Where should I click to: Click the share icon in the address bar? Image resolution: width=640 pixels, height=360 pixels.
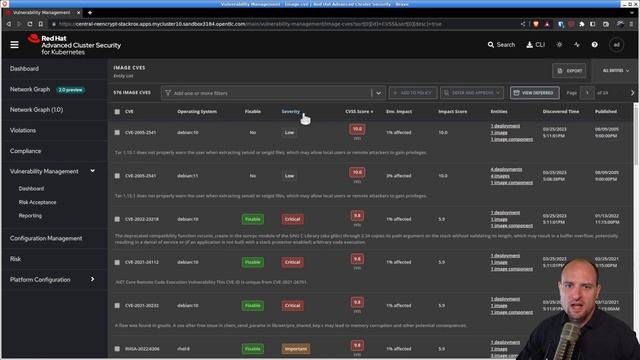coord(523,24)
